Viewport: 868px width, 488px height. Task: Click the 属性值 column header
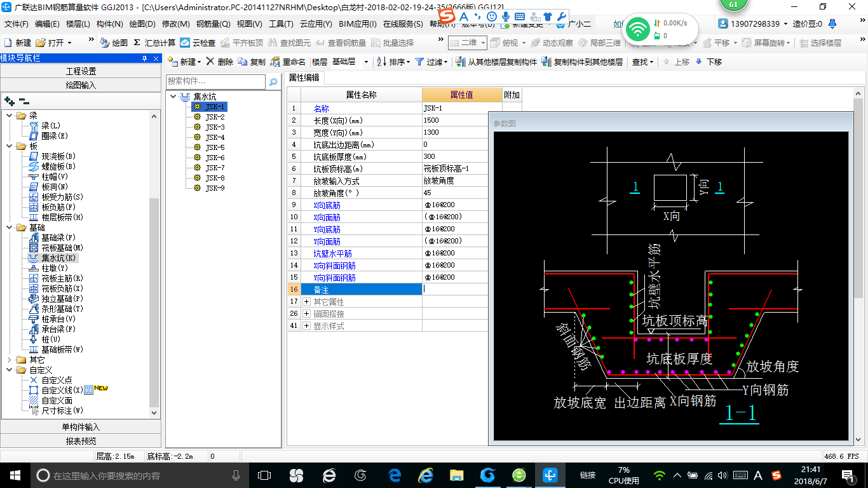click(x=462, y=95)
